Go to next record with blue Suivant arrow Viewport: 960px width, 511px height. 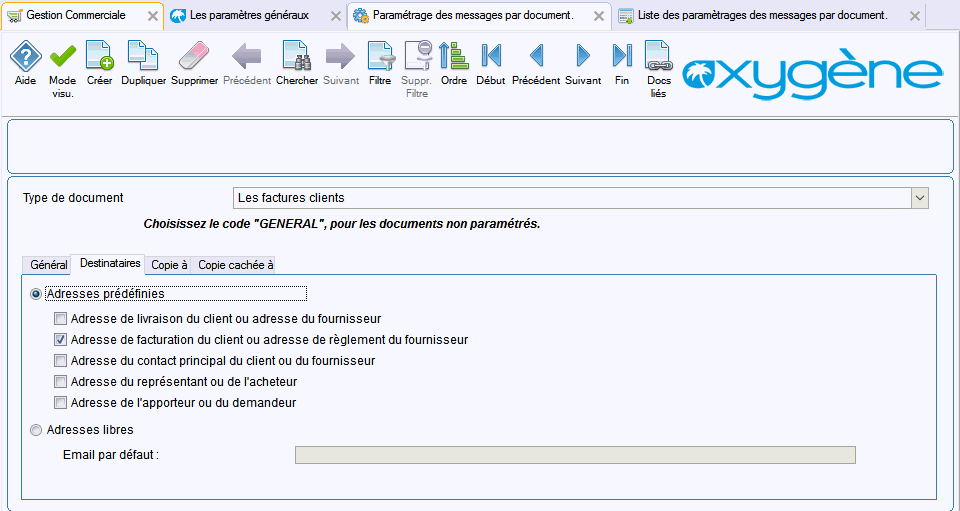coord(583,56)
